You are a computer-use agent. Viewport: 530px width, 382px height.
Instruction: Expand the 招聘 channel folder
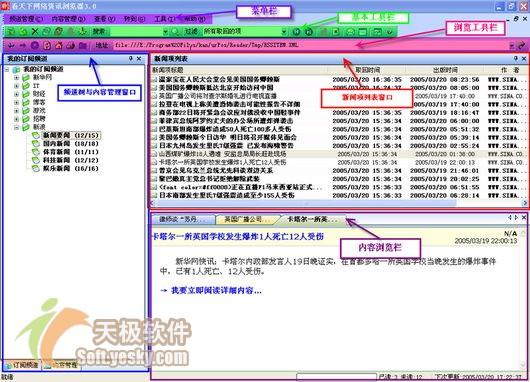pyautogui.click(x=16, y=119)
